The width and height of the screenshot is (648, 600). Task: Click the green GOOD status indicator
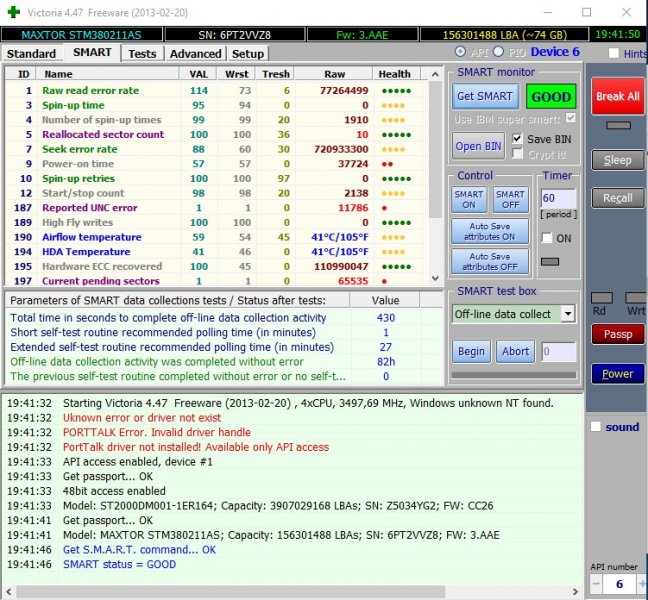(x=551, y=97)
